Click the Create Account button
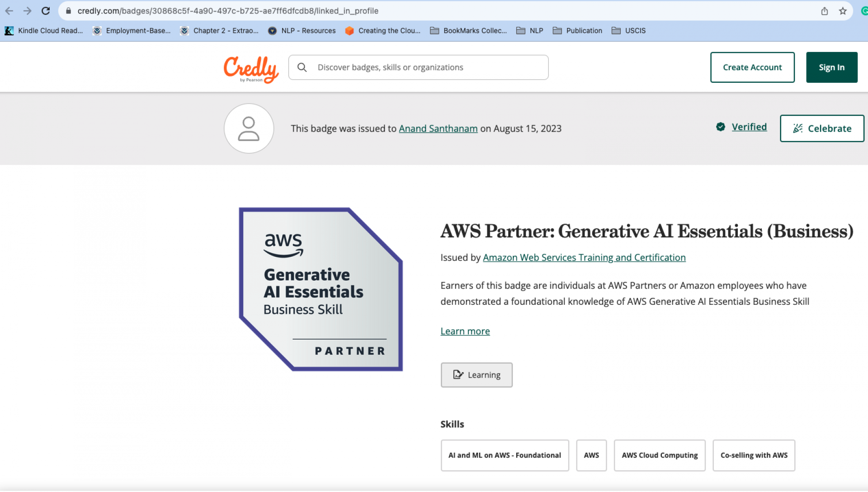The height and width of the screenshot is (492, 868). coord(752,67)
